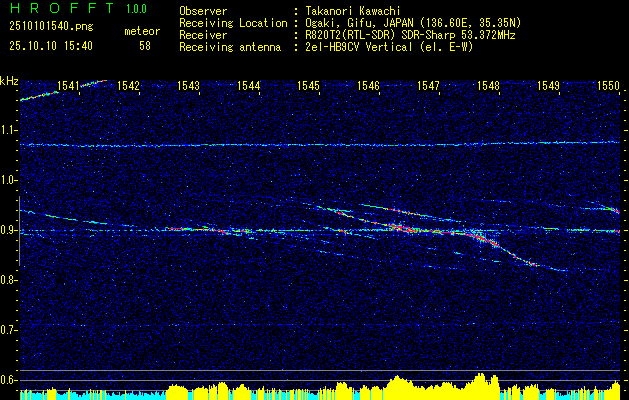Click the 0.6 frequency axis label
Screen dimensions: 629x400
[x=8, y=380]
